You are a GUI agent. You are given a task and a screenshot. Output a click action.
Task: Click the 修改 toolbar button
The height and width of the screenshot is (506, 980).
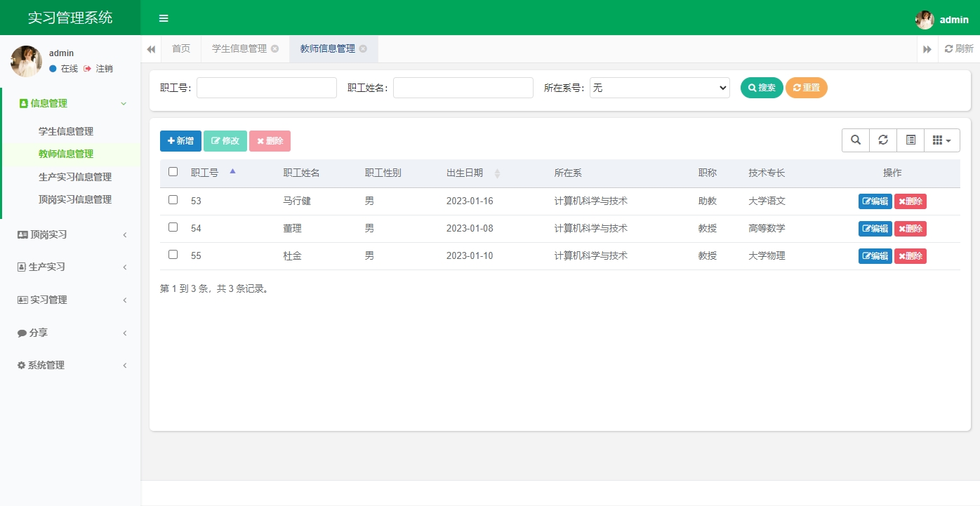(x=225, y=141)
